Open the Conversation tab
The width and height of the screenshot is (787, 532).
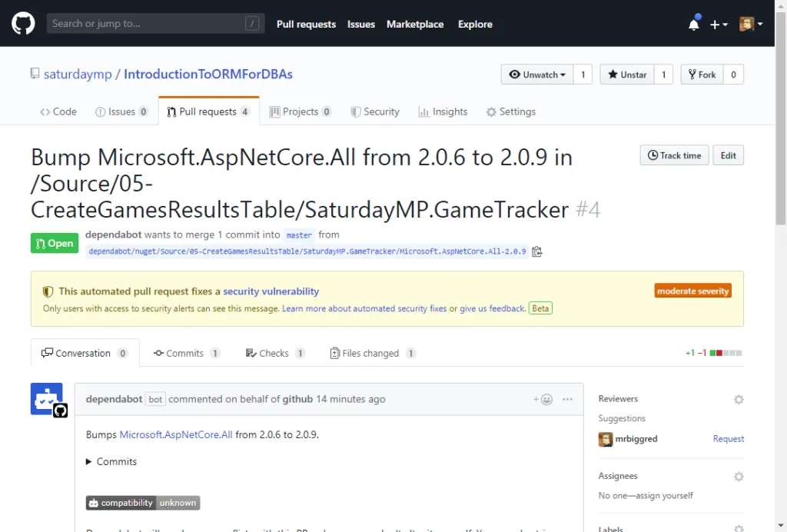(85, 353)
